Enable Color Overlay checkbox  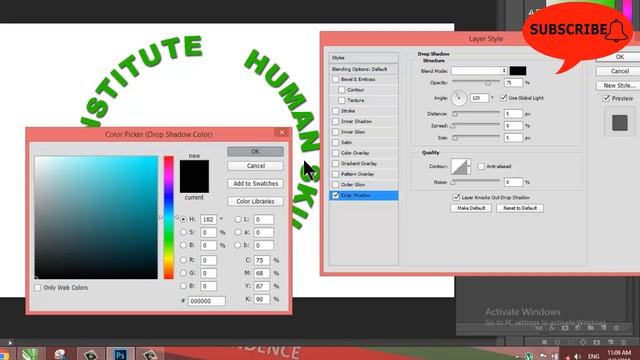point(335,153)
